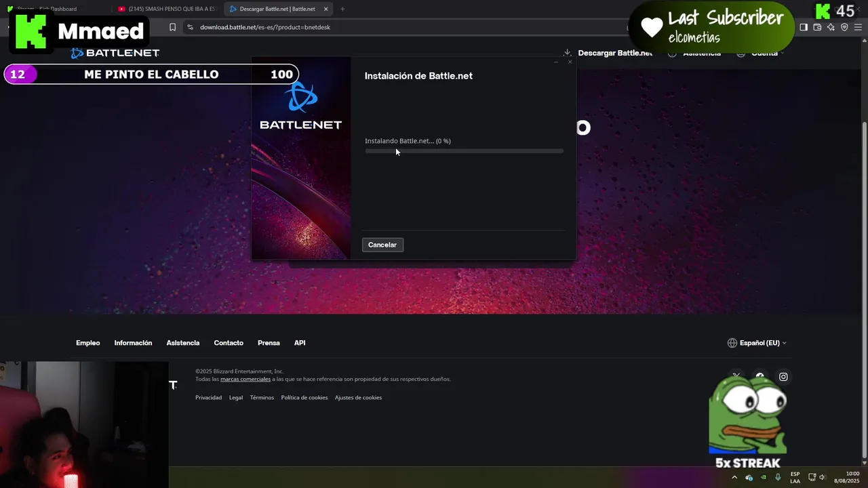Click the Battle.net installation progress bar

click(x=464, y=151)
